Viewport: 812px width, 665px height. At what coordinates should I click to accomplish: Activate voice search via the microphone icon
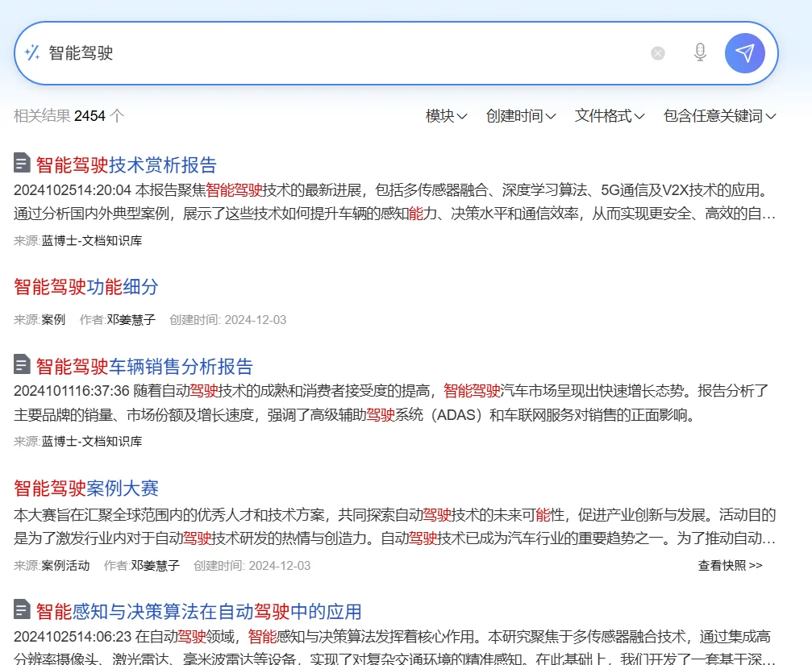tap(699, 52)
